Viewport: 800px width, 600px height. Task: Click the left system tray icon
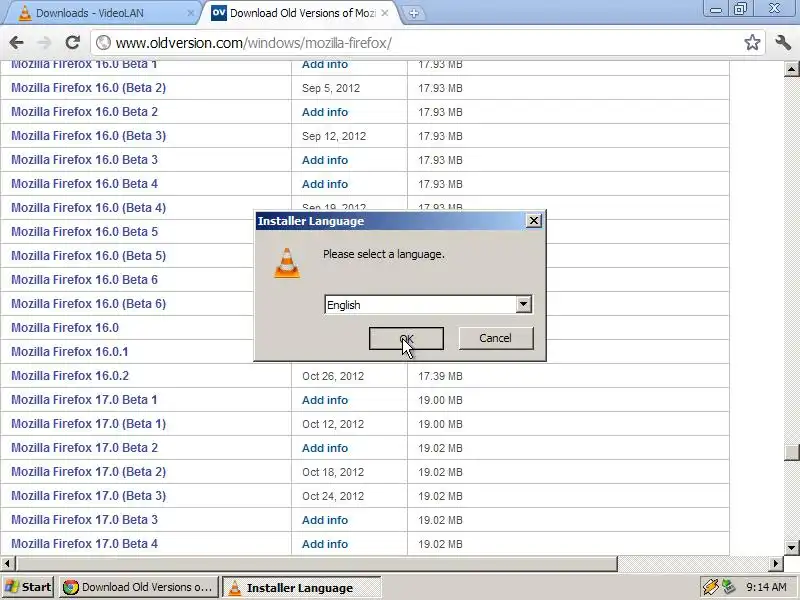(x=710, y=587)
